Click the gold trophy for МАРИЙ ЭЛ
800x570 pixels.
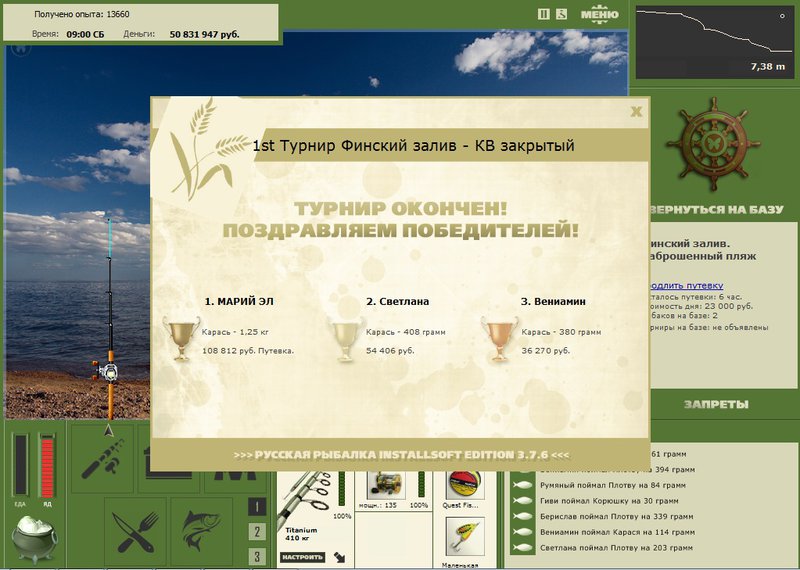point(181,339)
